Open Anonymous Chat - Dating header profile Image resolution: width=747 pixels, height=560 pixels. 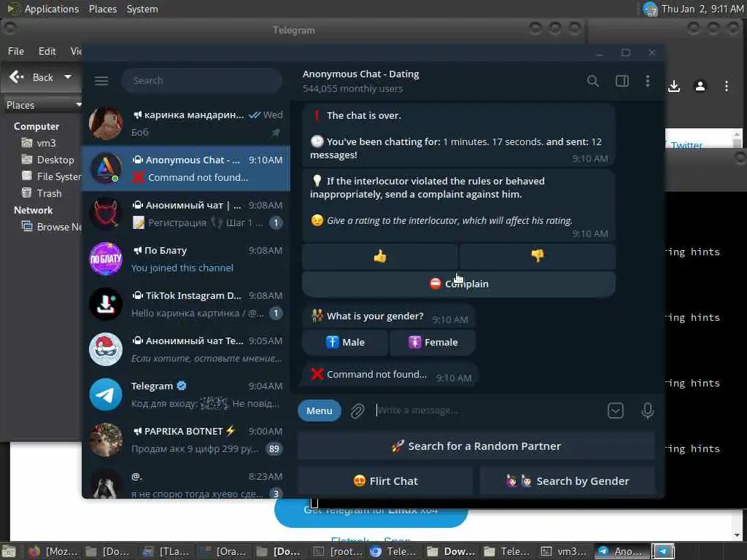point(360,81)
